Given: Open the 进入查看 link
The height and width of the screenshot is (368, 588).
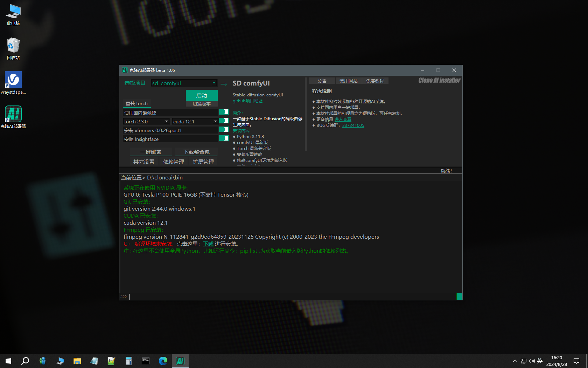Looking at the screenshot, I should [x=343, y=120].
